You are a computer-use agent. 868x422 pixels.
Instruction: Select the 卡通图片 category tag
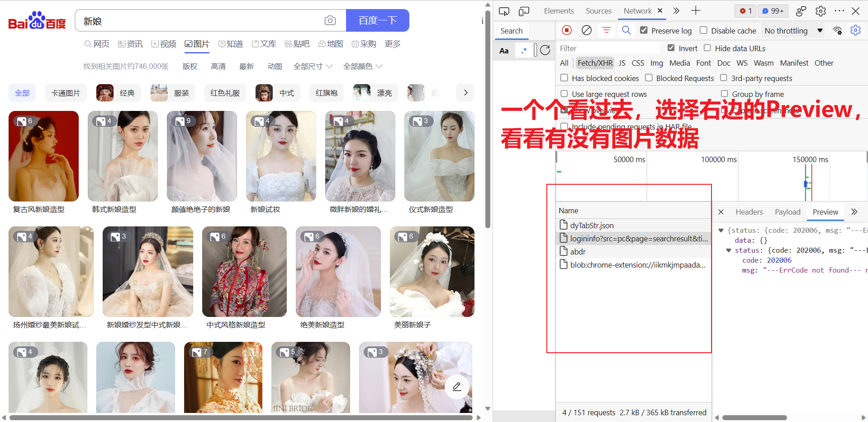[x=66, y=93]
